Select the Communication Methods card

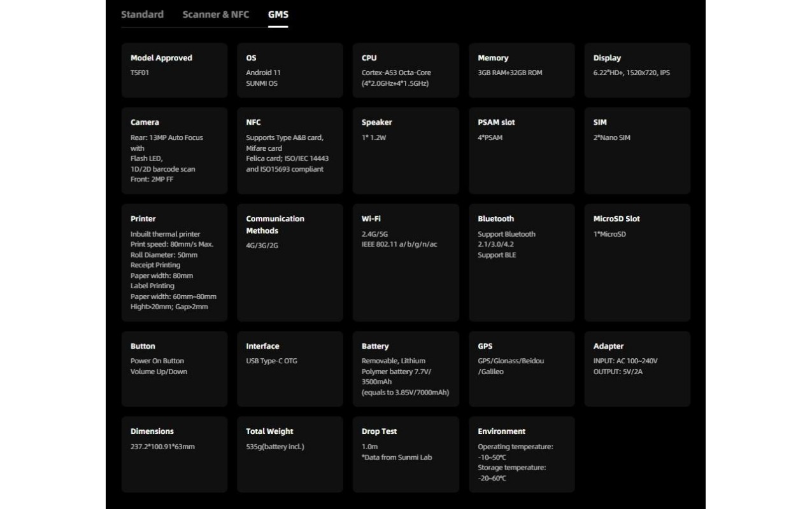pyautogui.click(x=290, y=263)
